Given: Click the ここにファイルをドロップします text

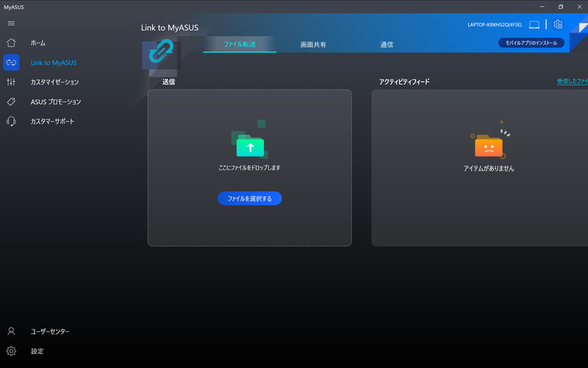Looking at the screenshot, I should tap(249, 168).
